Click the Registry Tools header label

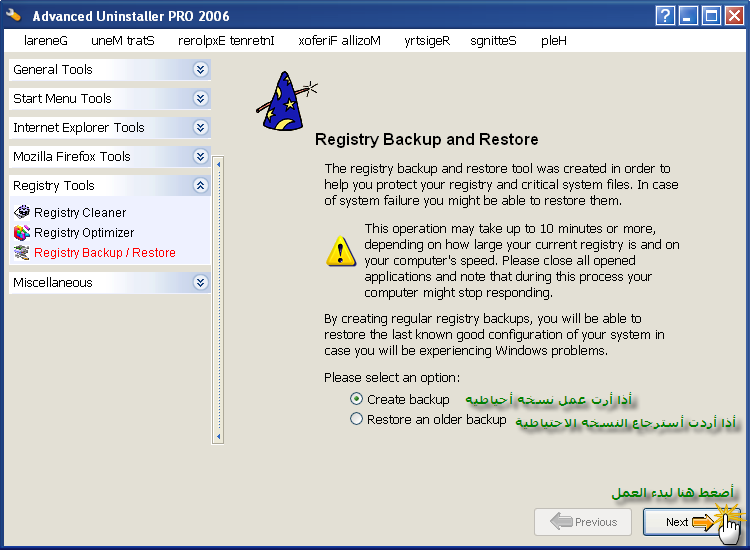click(54, 185)
